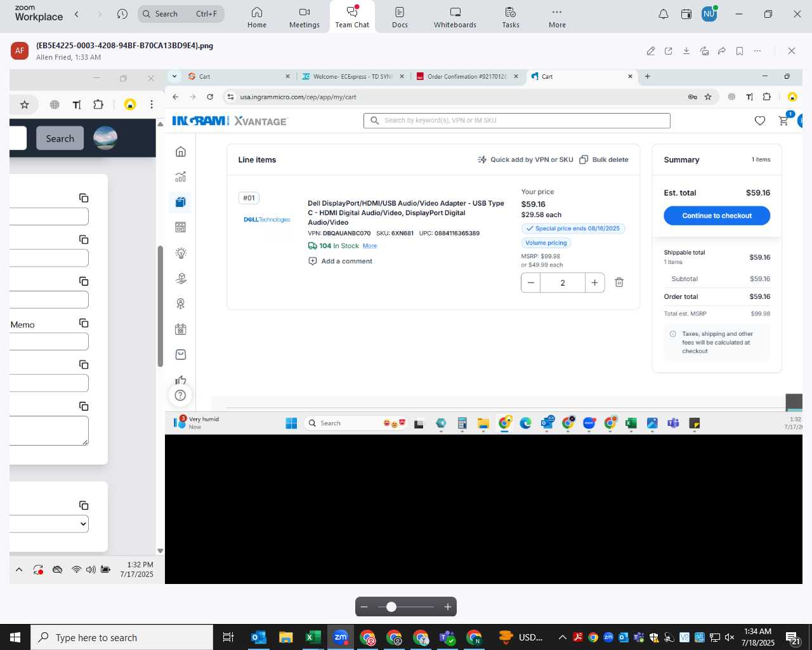Go back with Zoom's back arrow

click(x=77, y=14)
